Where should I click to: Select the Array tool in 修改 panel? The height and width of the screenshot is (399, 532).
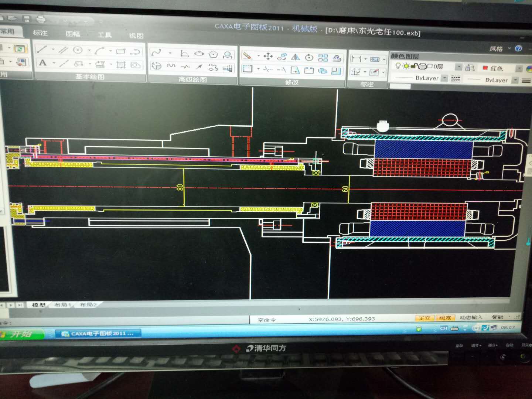pos(323,58)
